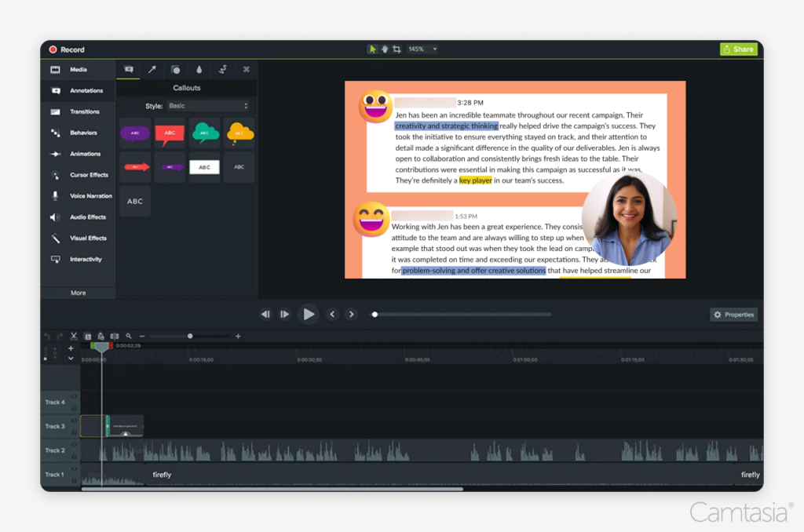Switch to Blur and highlight subtab
Viewport: 804px width, 532px height.
199,69
